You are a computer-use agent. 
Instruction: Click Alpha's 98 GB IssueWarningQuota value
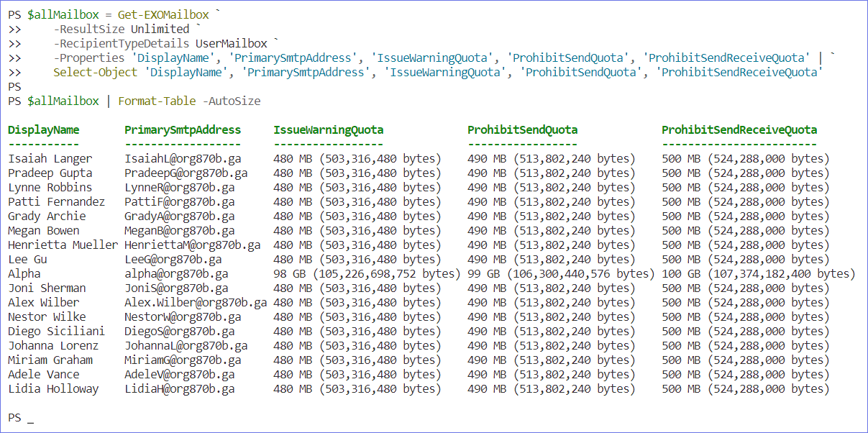click(367, 274)
